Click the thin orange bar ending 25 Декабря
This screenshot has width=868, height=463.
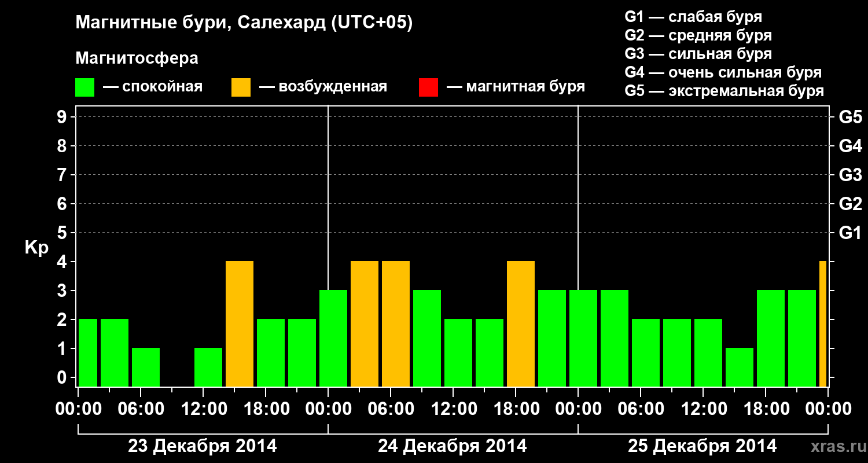(823, 324)
